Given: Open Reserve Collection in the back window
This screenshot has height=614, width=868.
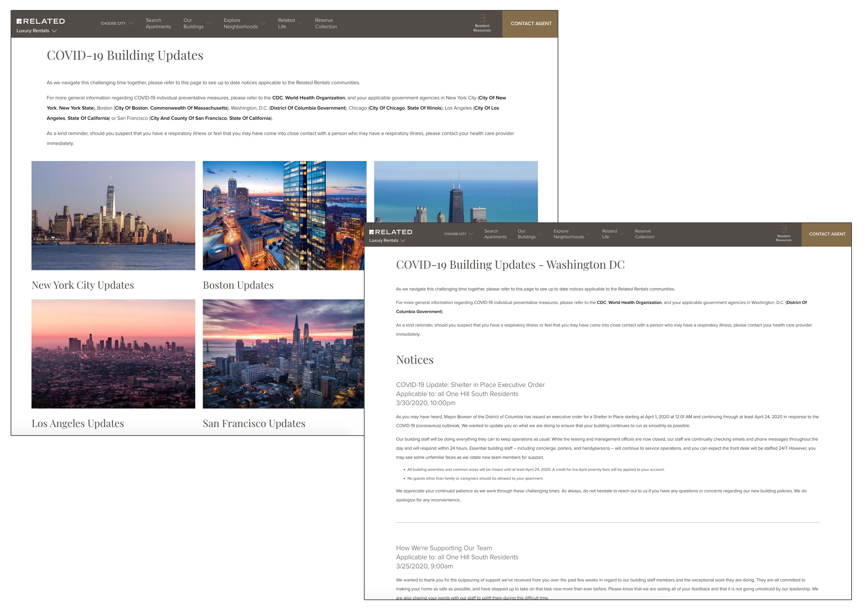Looking at the screenshot, I should coord(326,23).
